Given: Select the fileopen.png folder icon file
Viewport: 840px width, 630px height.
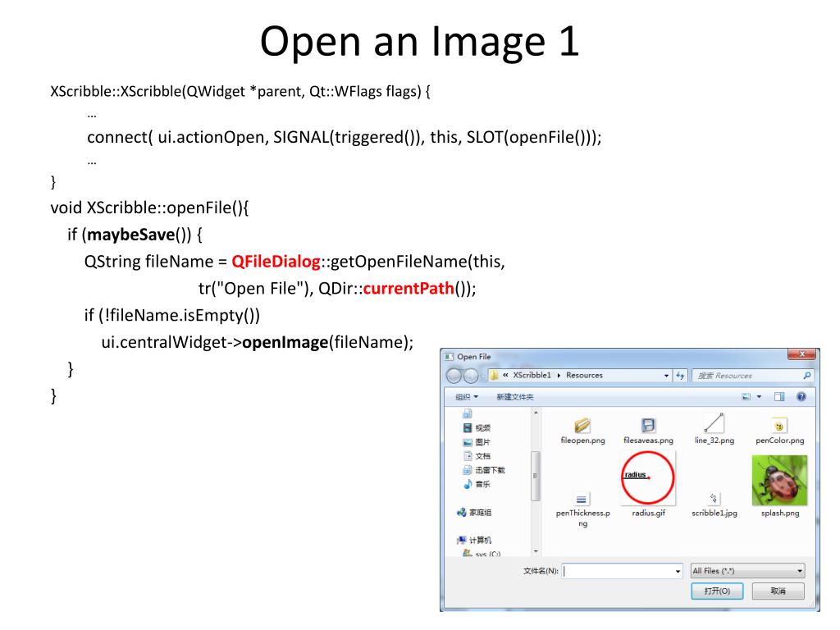Looking at the screenshot, I should 582,426.
